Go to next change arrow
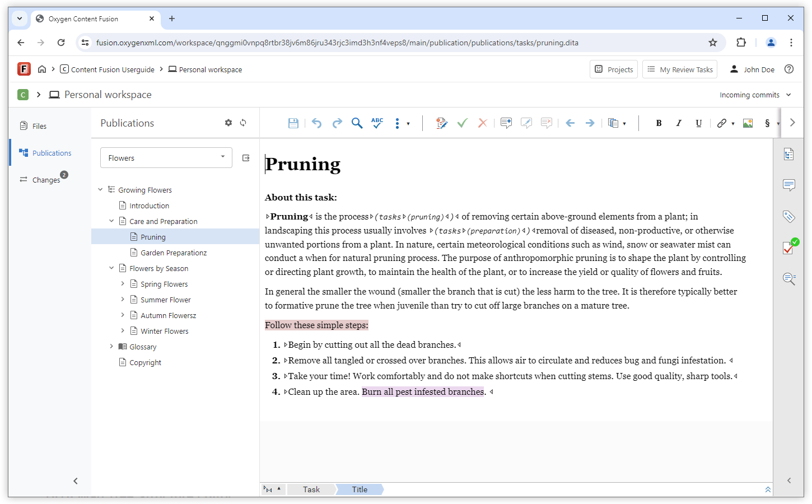This screenshot has width=812, height=504. point(590,123)
